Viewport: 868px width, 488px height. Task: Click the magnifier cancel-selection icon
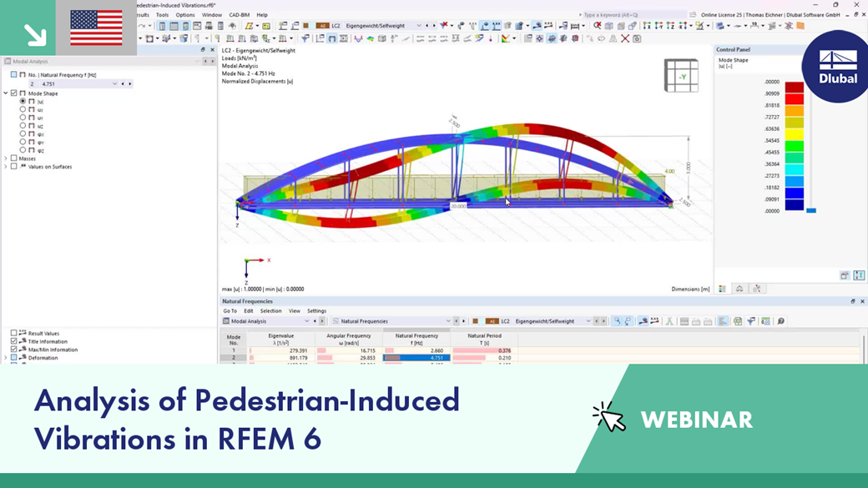click(598, 26)
